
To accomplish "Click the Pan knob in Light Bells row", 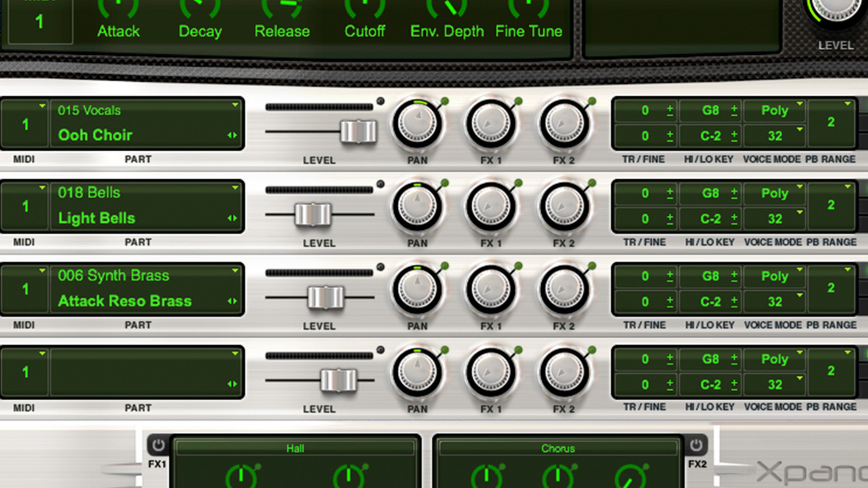I will pyautogui.click(x=417, y=207).
